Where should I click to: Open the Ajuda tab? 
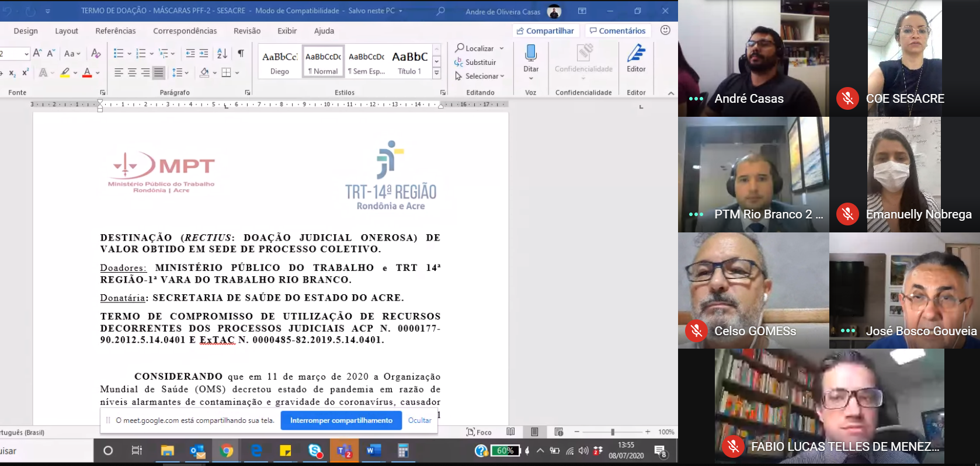point(324,31)
